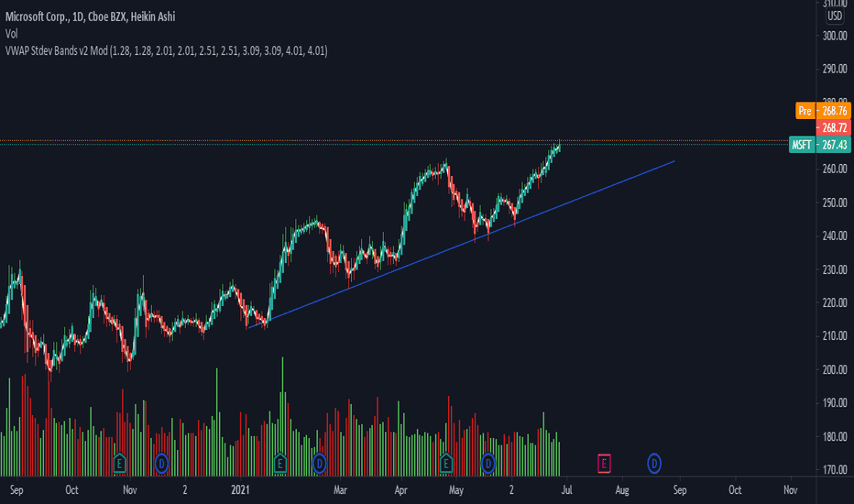Select the red 268.72 price label

pyautogui.click(x=834, y=128)
